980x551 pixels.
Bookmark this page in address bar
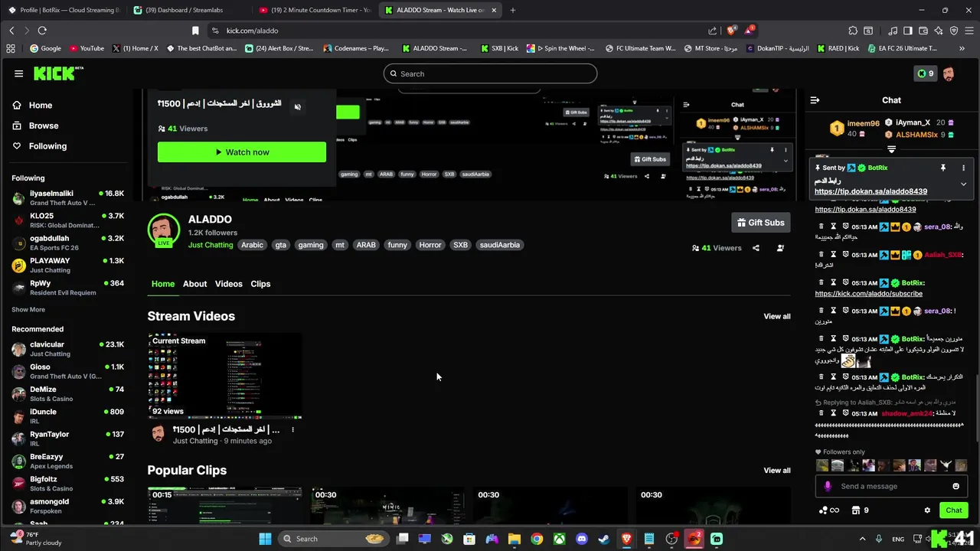tap(195, 31)
